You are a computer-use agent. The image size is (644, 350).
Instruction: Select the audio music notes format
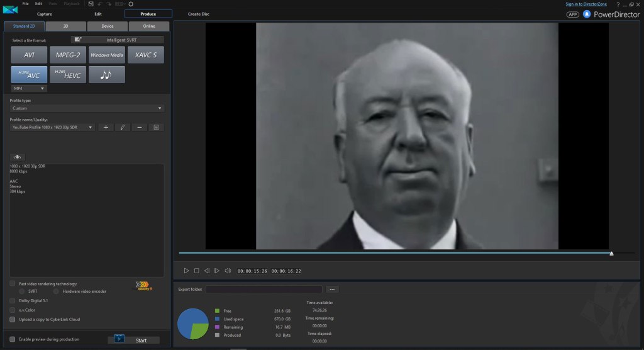point(106,75)
